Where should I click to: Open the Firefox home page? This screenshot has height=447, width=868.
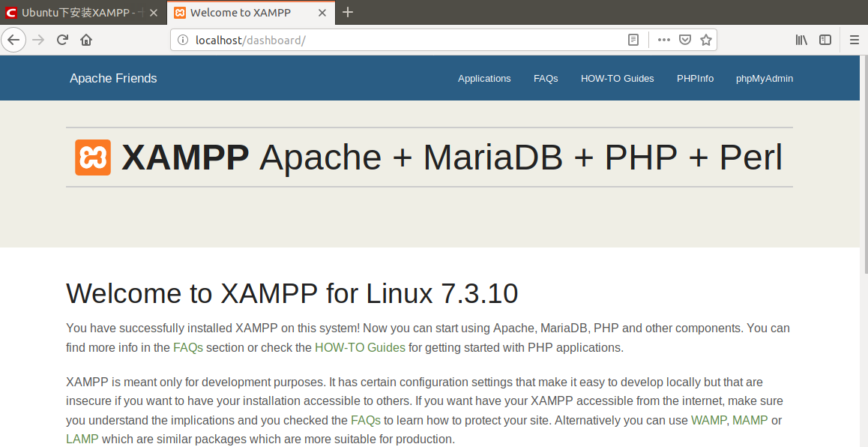click(x=85, y=40)
